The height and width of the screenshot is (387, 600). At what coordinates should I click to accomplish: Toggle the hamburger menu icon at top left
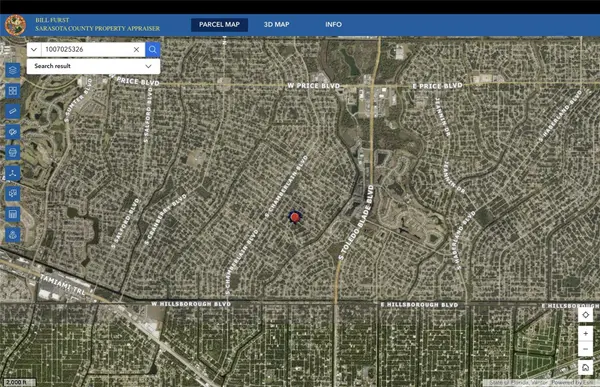point(7,49)
